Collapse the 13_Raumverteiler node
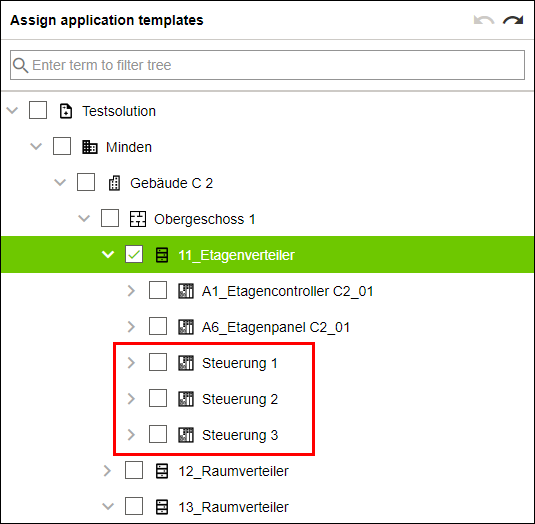The image size is (535, 524). tap(108, 506)
